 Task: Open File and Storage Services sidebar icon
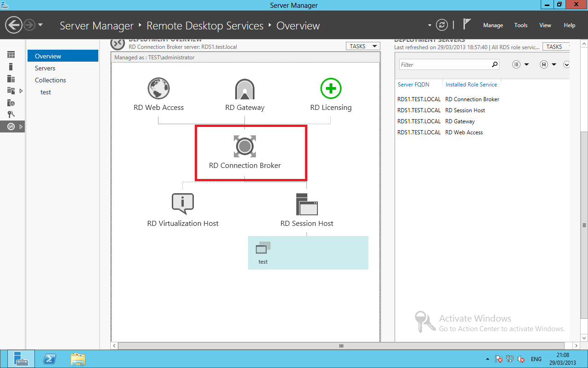coord(11,91)
